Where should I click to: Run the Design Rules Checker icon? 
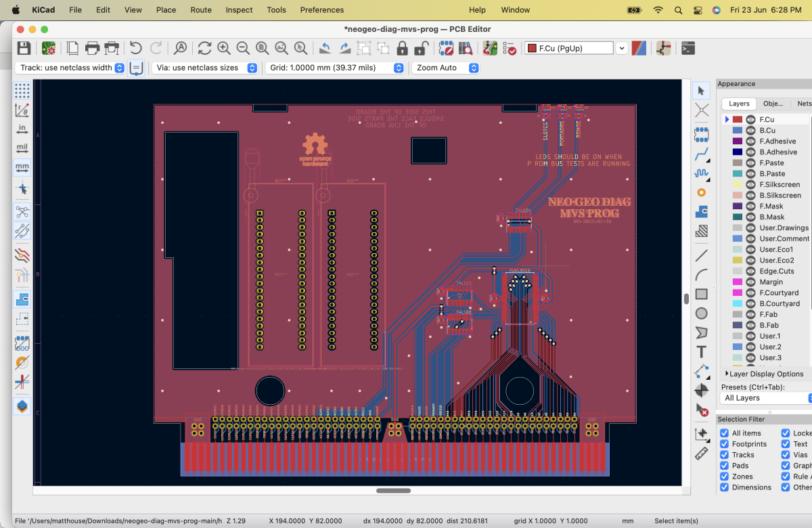point(510,48)
